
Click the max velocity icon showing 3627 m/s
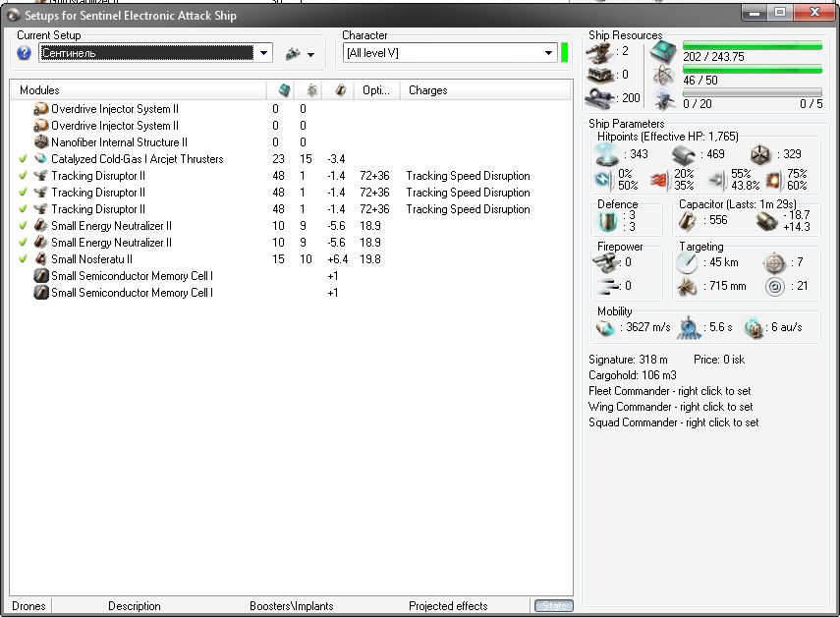pyautogui.click(x=605, y=327)
